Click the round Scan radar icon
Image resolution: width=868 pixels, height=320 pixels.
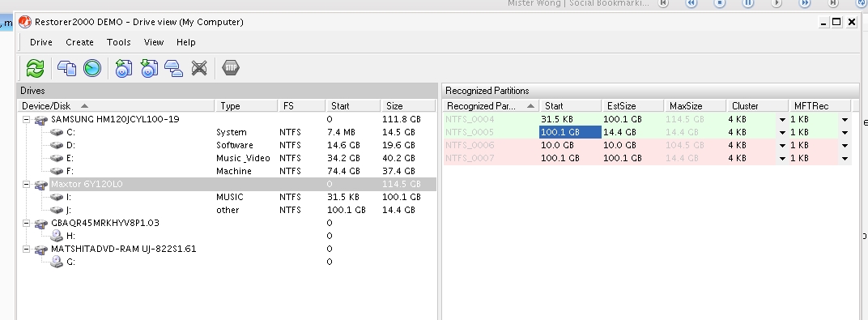pos(92,68)
